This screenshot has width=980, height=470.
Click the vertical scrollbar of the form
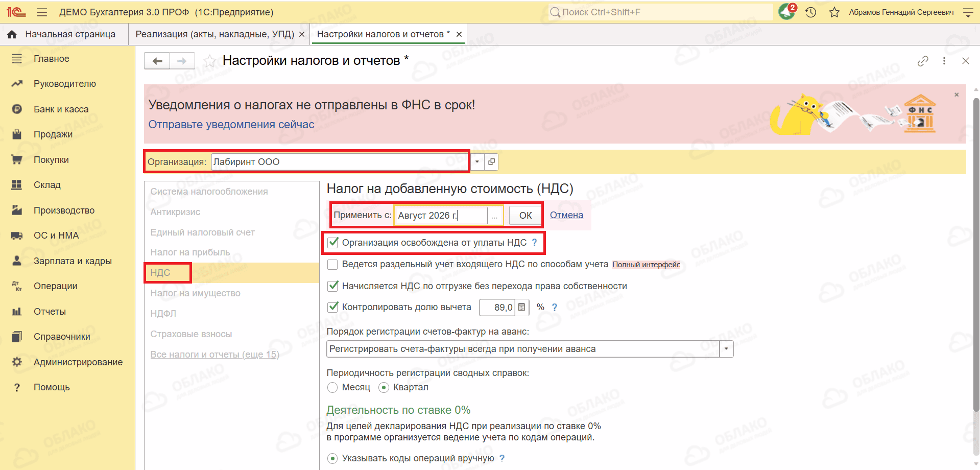tap(976, 254)
